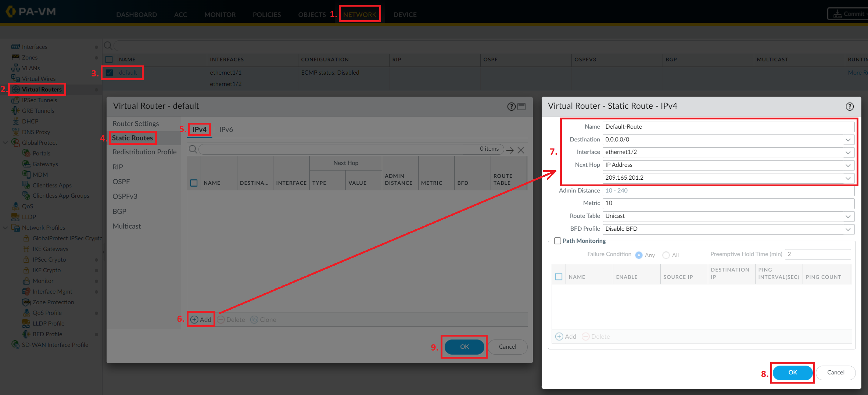Open the DHCP sidebar icon
868x395 pixels.
(x=15, y=121)
